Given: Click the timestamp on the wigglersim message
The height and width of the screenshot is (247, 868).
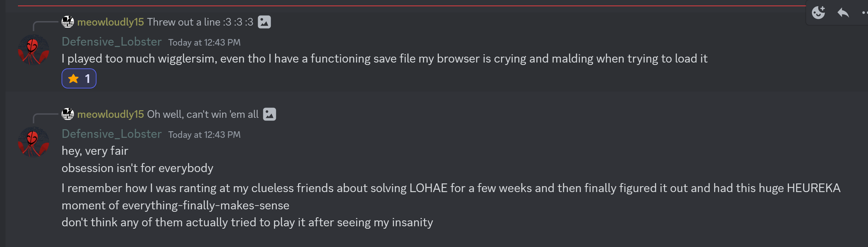Looking at the screenshot, I should (204, 42).
